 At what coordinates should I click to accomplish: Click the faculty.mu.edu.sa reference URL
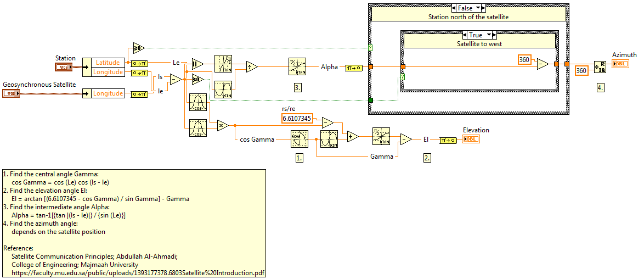click(138, 272)
